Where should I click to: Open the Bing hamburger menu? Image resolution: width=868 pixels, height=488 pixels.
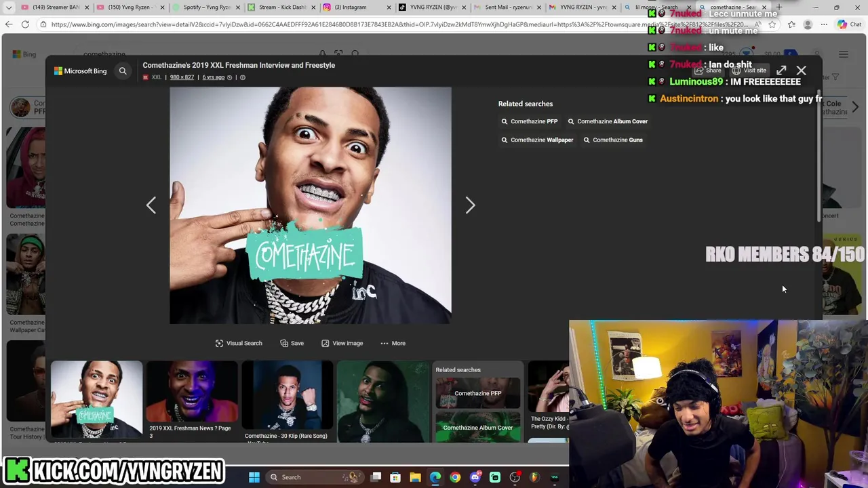pyautogui.click(x=844, y=54)
